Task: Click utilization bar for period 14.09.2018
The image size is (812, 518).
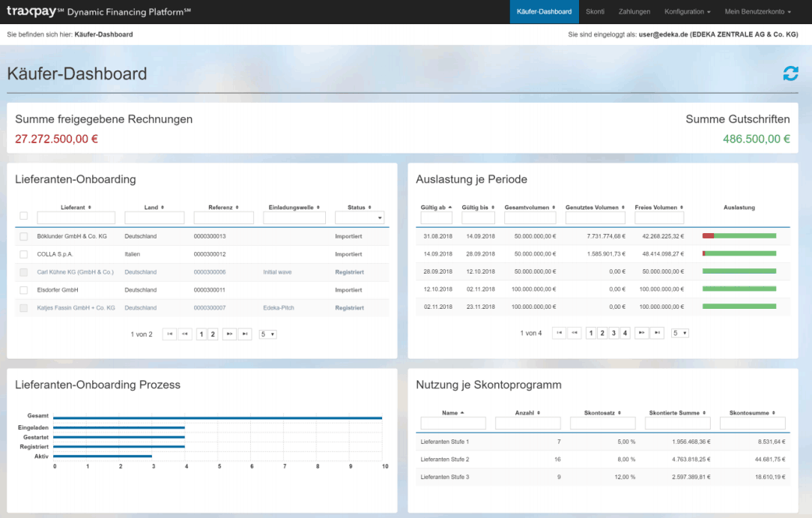Action: click(x=739, y=253)
